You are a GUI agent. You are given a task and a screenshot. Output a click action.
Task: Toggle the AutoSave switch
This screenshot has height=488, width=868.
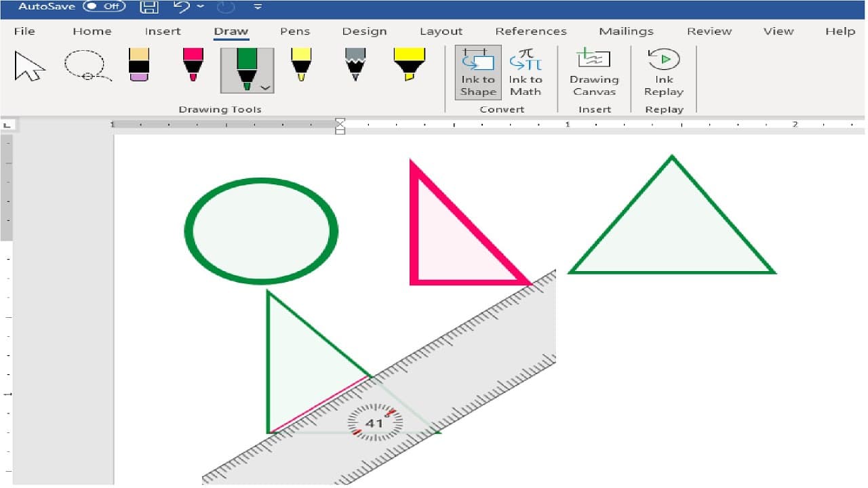point(104,6)
